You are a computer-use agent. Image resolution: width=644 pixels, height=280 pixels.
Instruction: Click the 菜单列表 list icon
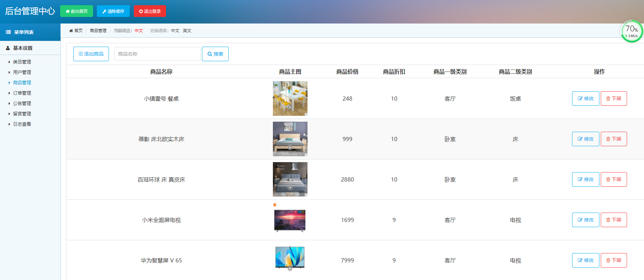pos(8,32)
